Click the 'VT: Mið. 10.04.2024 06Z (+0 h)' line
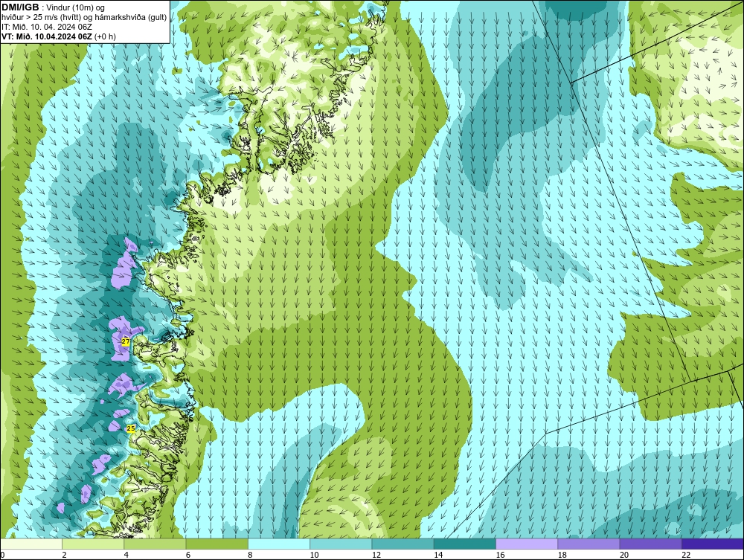 click(58, 36)
